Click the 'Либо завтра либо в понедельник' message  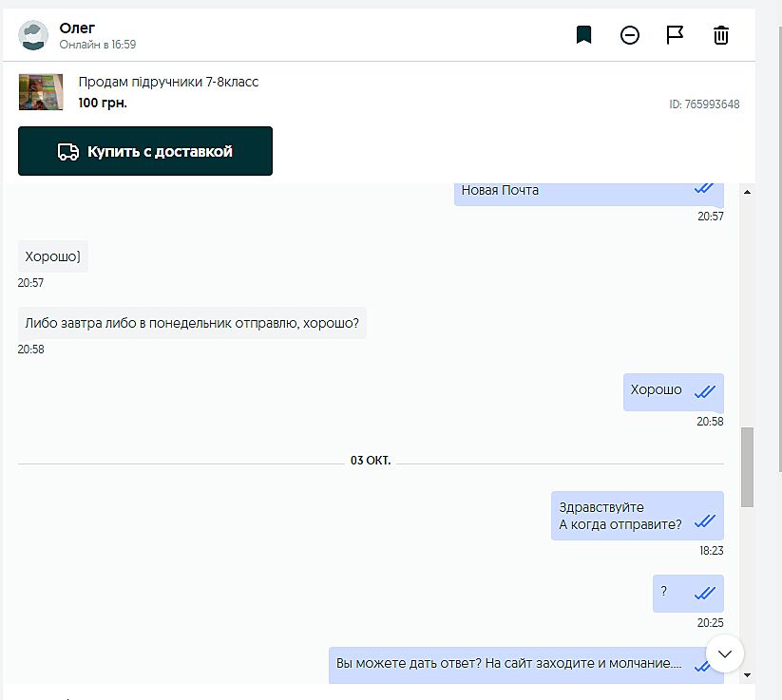(x=192, y=323)
